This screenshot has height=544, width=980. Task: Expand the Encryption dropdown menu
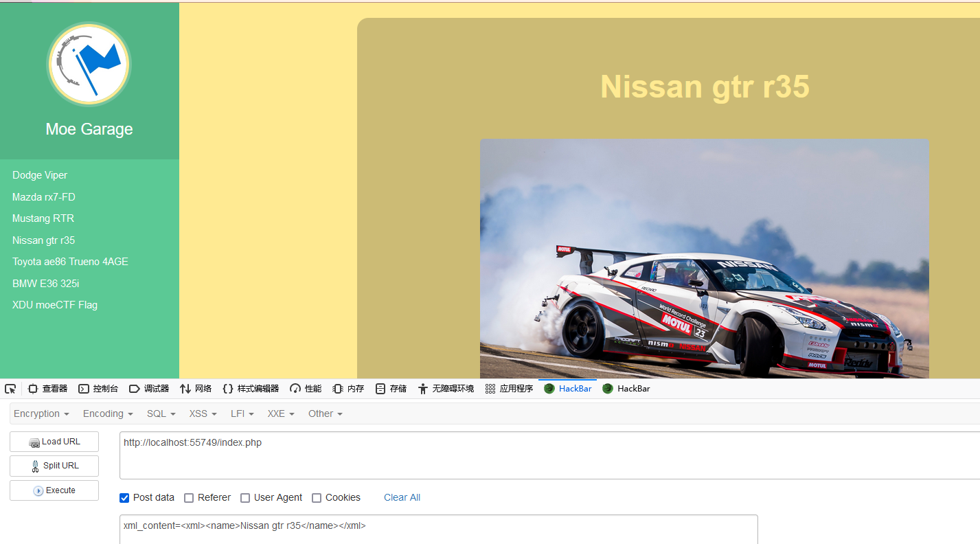tap(41, 413)
